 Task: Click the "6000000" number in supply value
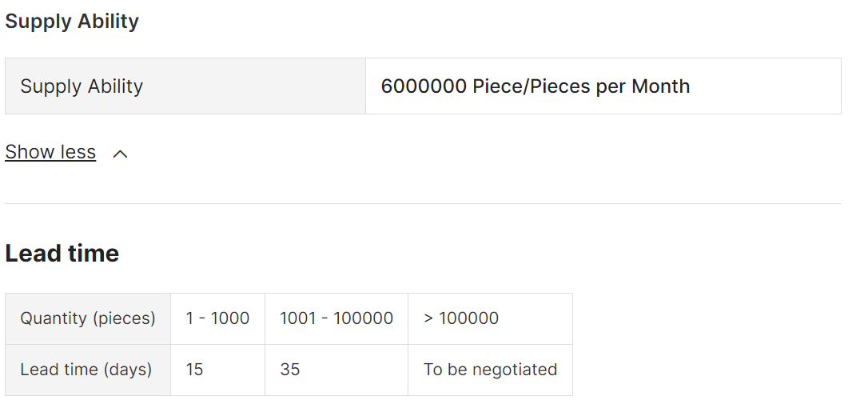424,86
